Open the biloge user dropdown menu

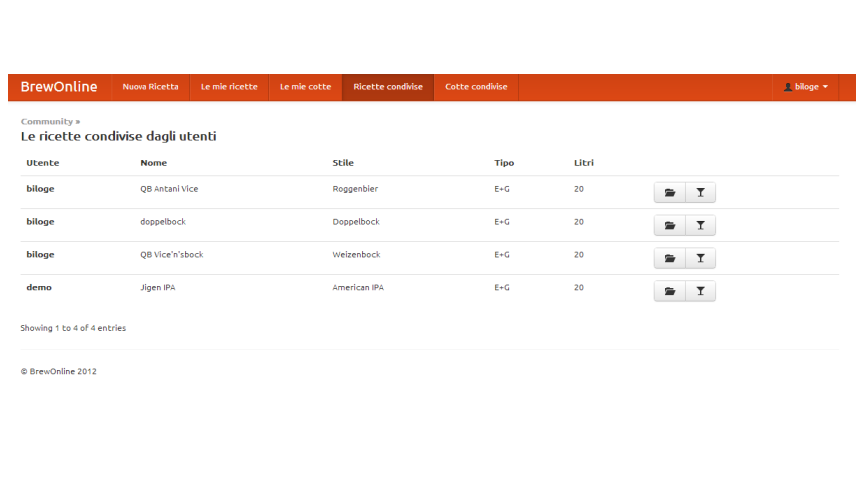tap(805, 87)
